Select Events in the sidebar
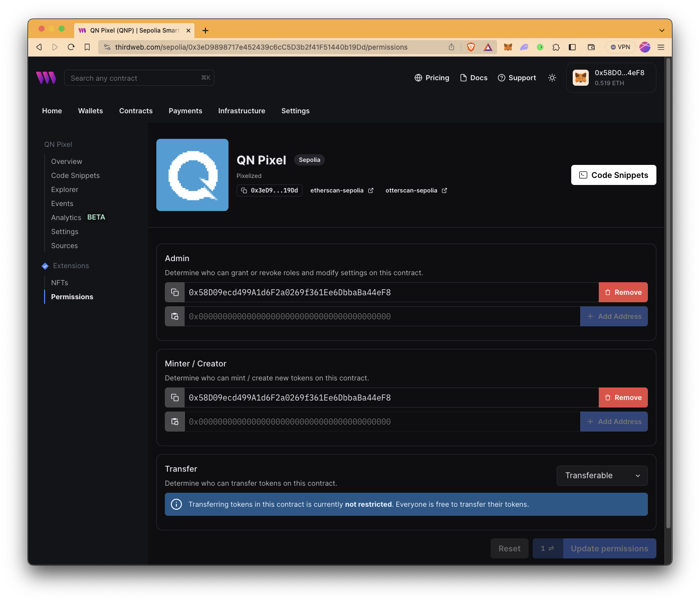The width and height of the screenshot is (700, 602). (62, 204)
